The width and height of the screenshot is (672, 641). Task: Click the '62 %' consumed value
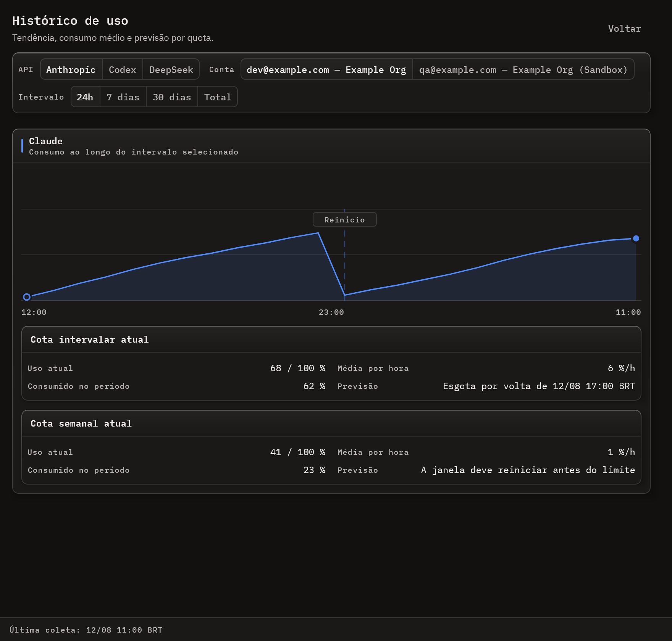coord(315,386)
